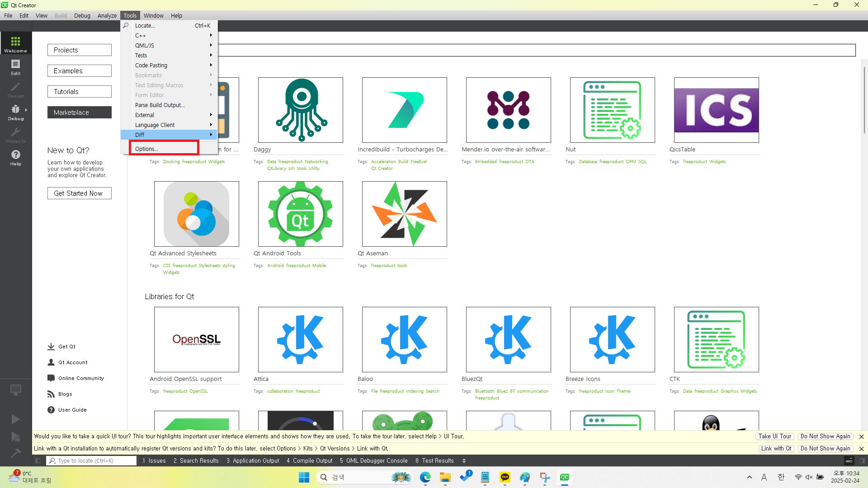Open the kit selector monitor icon
Image resolution: width=868 pixels, height=488 pixels.
point(15,389)
